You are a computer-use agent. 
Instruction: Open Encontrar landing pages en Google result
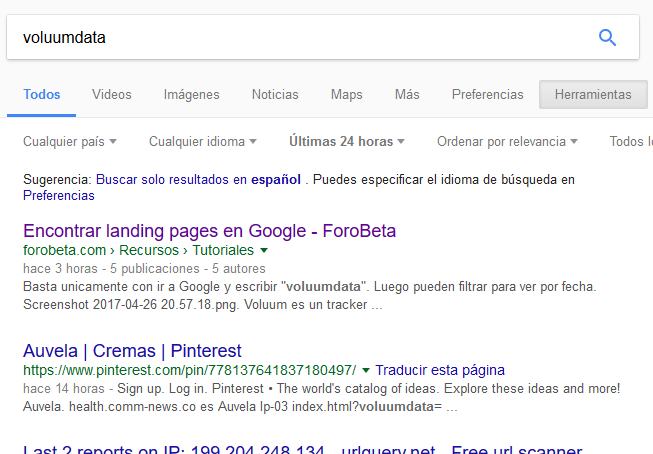point(209,231)
